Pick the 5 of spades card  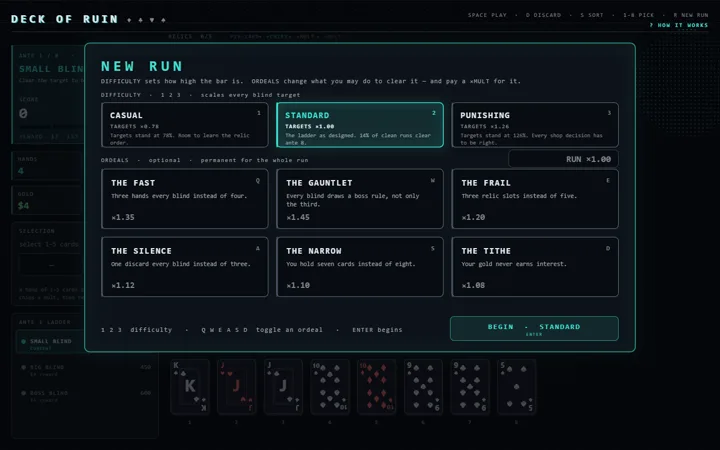(x=517, y=387)
